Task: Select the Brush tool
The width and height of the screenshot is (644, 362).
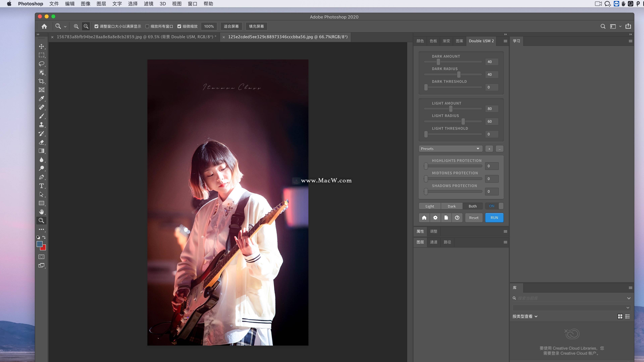Action: (x=41, y=116)
